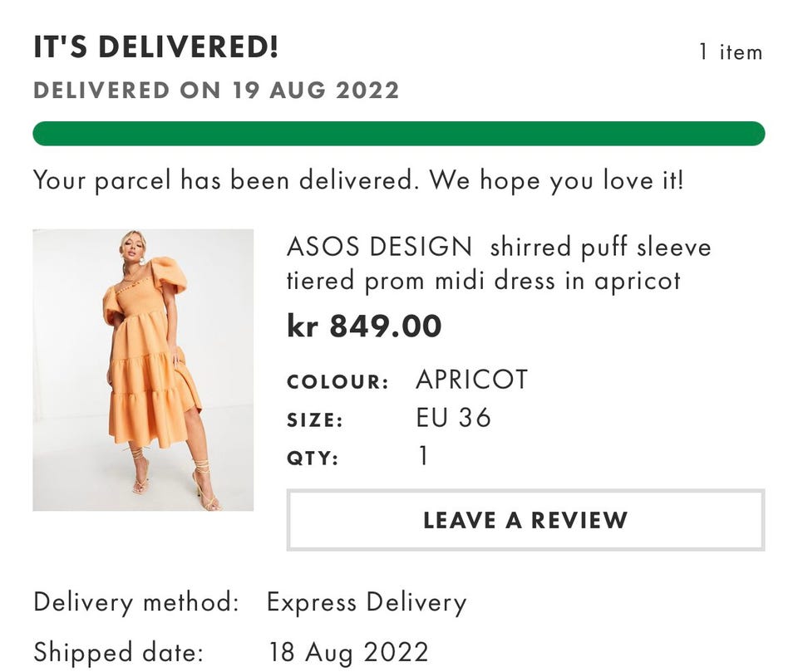Click the "Your parcel has been delivered" message
Viewport: 798px width, 672px height.
pyautogui.click(x=223, y=179)
